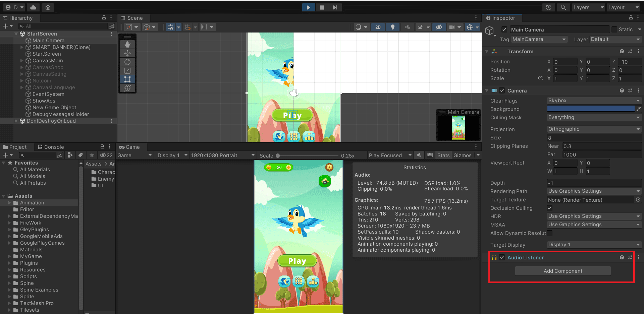This screenshot has height=314, width=644.
Task: Click the Stats button in Game view
Action: coord(443,155)
